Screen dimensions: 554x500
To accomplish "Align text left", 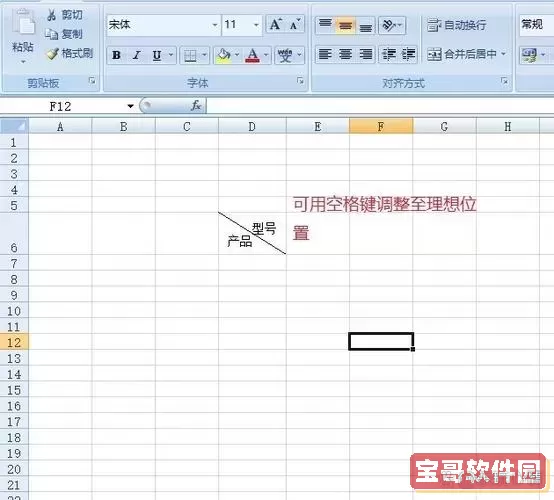I will pos(325,54).
